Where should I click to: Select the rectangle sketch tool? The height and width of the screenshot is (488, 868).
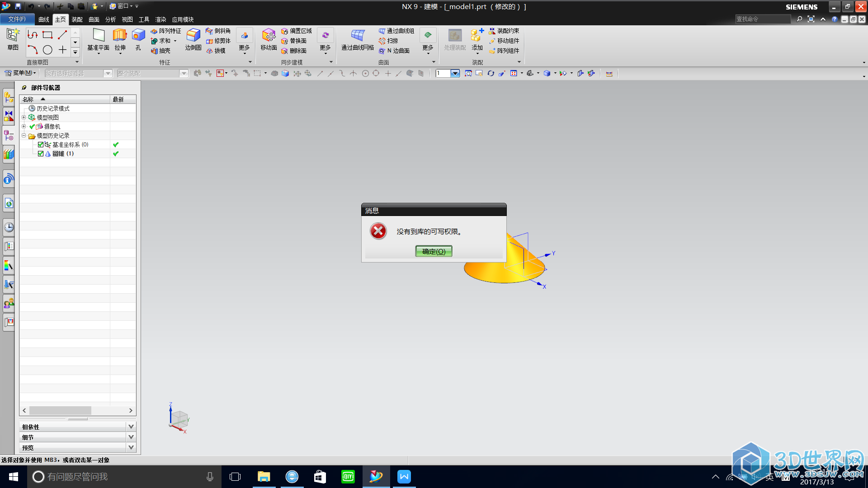[x=47, y=35]
